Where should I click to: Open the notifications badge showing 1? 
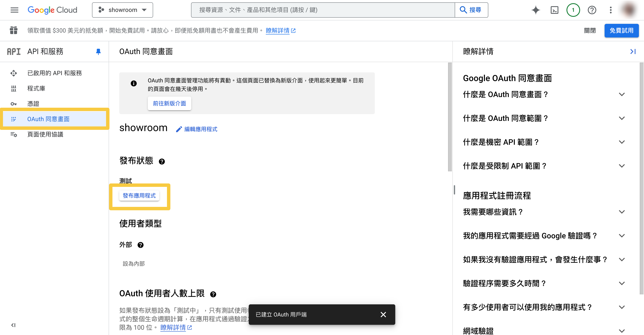(573, 10)
